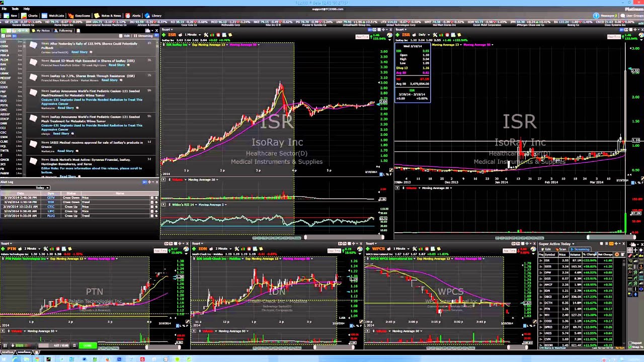644x362 pixels.
Task: Toggle Streaming in the Super Active Today watchlist
Action: click(x=580, y=249)
